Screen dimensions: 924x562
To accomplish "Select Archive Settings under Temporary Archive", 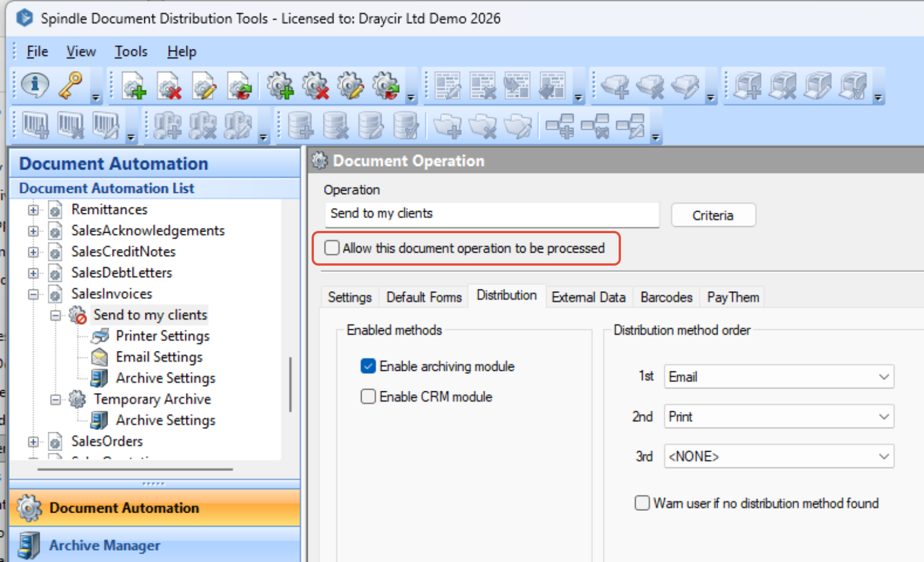I will (x=165, y=420).
